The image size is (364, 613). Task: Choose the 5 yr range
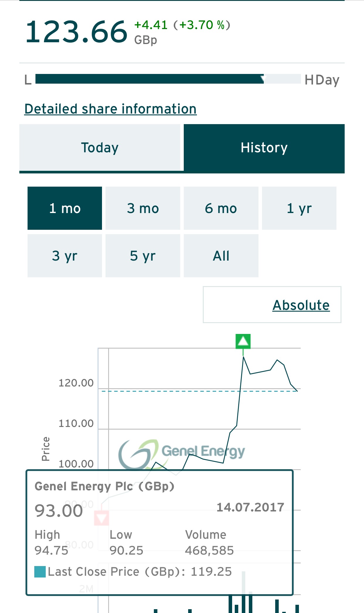point(143,256)
